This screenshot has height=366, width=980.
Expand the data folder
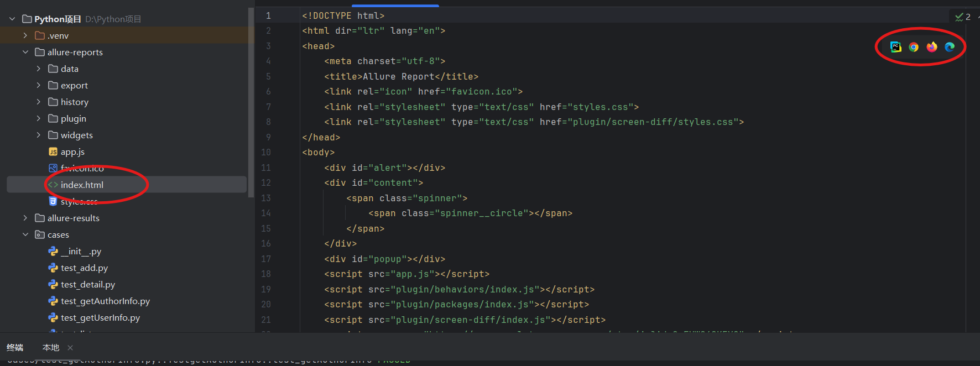[39, 69]
